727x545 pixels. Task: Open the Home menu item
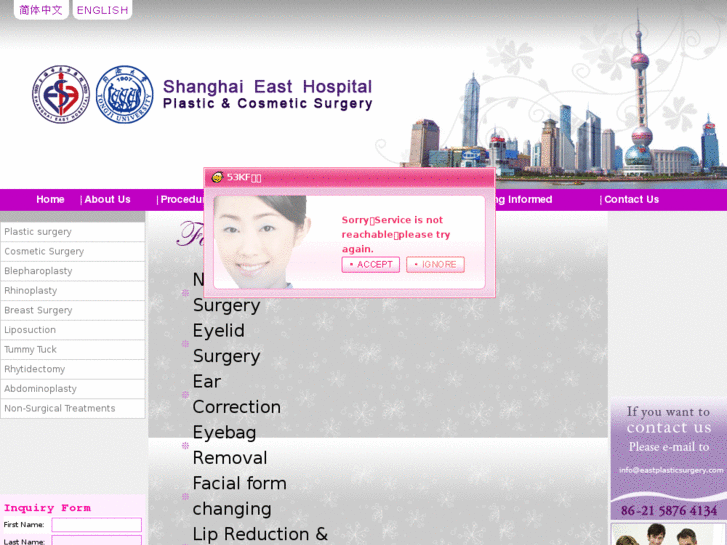50,199
